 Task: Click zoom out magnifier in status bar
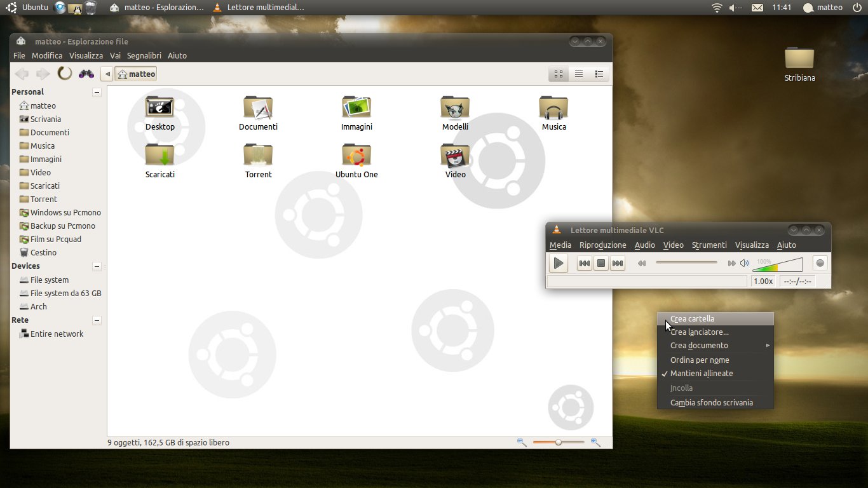pos(522,442)
